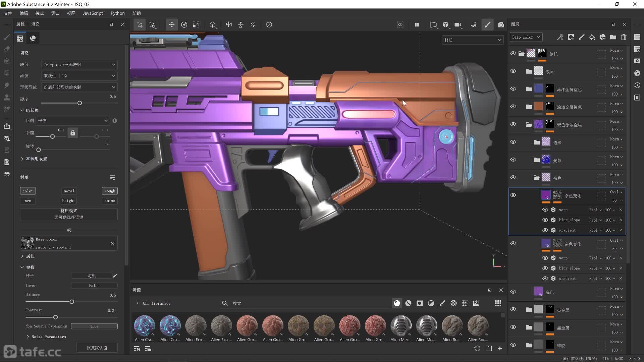Filter assets by brushes icon

click(442, 303)
